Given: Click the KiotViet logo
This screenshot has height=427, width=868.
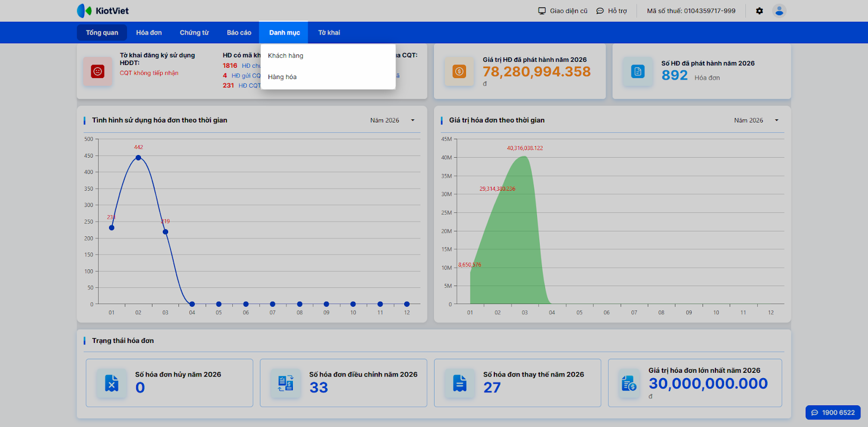Looking at the screenshot, I should click(x=103, y=11).
